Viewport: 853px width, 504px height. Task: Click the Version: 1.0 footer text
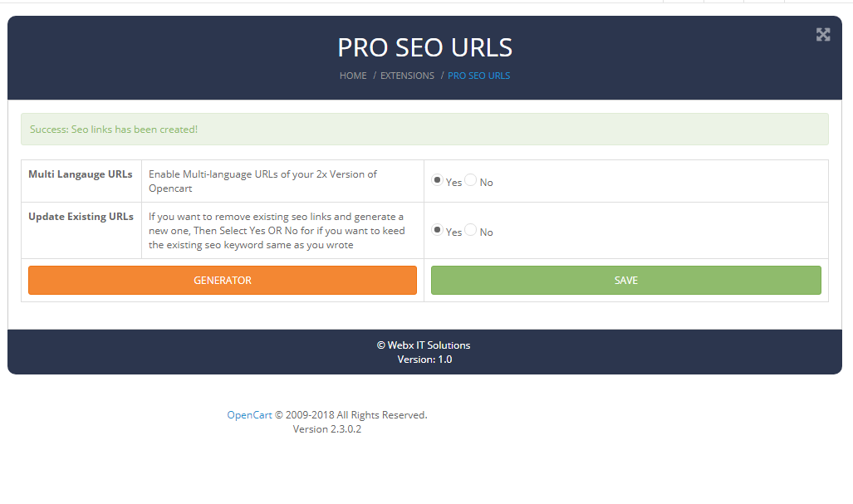(425, 360)
